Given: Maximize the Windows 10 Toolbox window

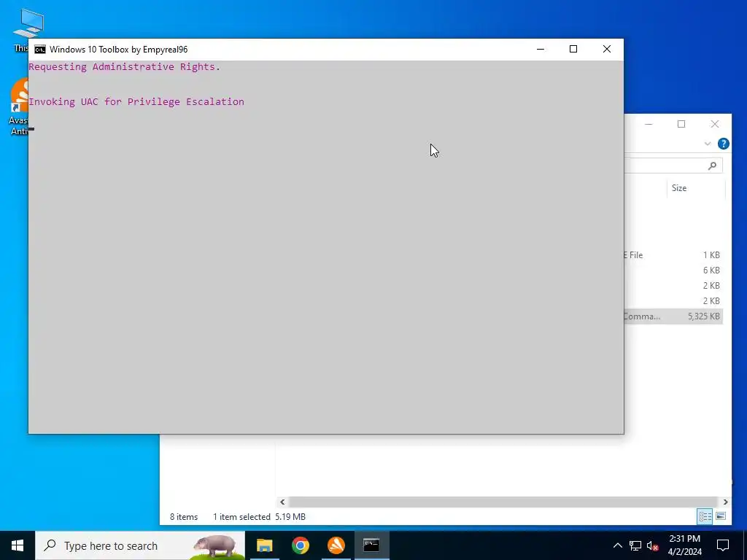Looking at the screenshot, I should 573,49.
